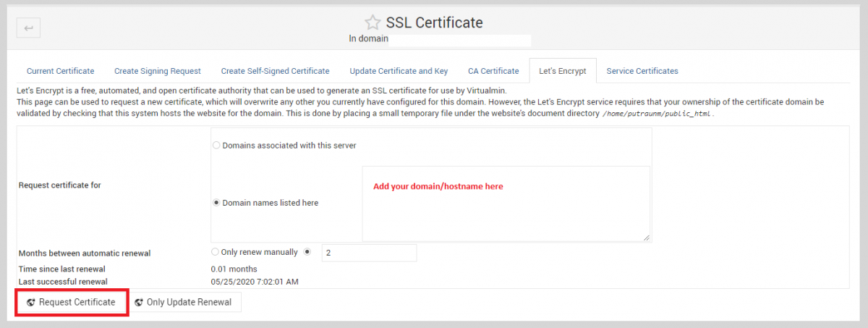Click the Only Update Renewal button
The width and height of the screenshot is (868, 328).
click(184, 303)
